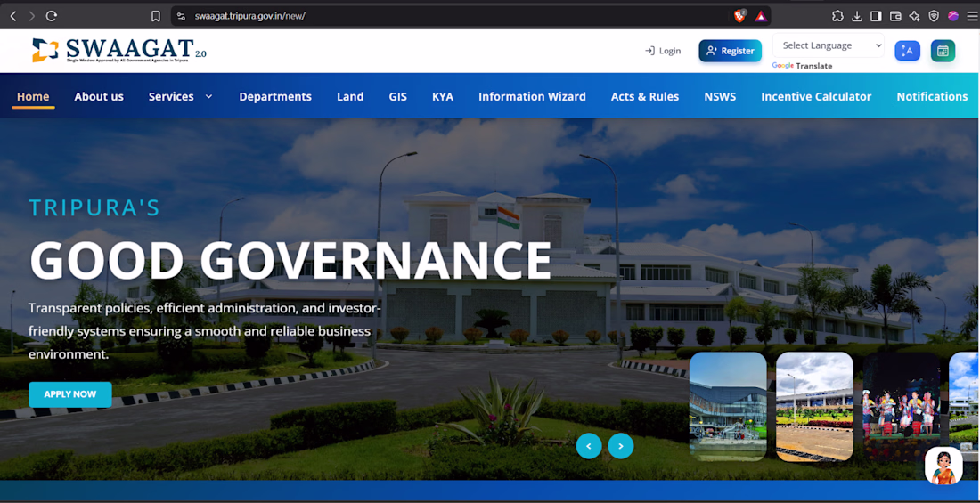
Task: Go to the Land page
Action: 350,96
